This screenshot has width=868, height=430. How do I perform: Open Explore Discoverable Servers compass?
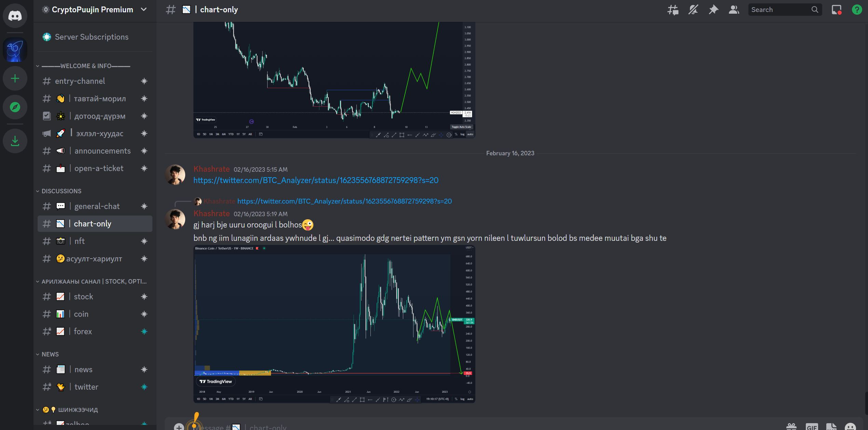pyautogui.click(x=15, y=107)
